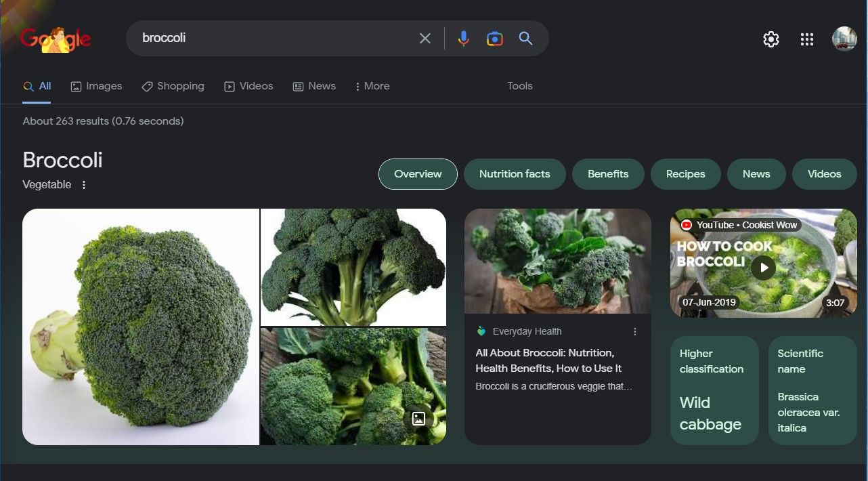Click the user profile avatar
Viewport: 868px width, 481px height.
click(x=844, y=39)
